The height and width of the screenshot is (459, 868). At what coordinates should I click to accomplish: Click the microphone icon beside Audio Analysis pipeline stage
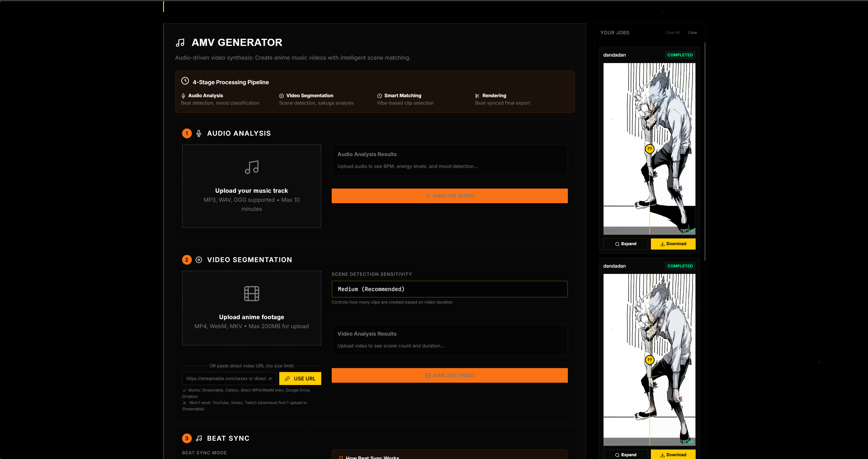click(183, 96)
